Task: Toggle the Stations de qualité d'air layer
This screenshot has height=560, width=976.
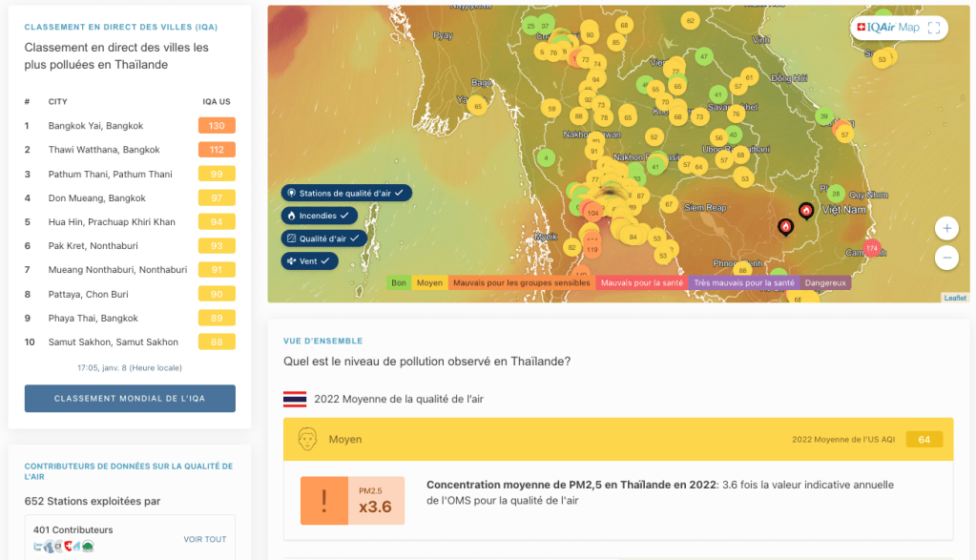Action: [346, 193]
